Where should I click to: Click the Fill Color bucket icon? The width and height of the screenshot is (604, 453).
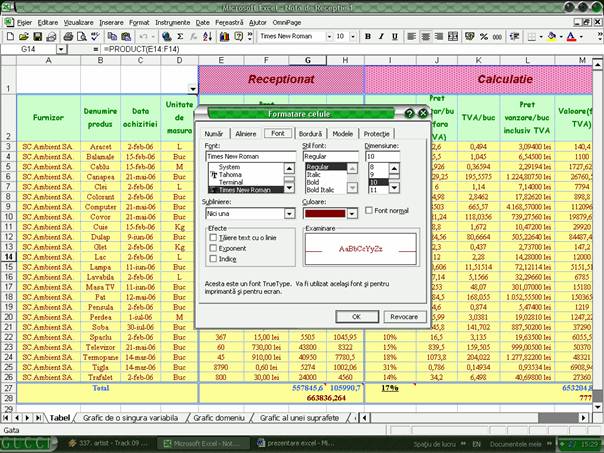click(x=552, y=37)
